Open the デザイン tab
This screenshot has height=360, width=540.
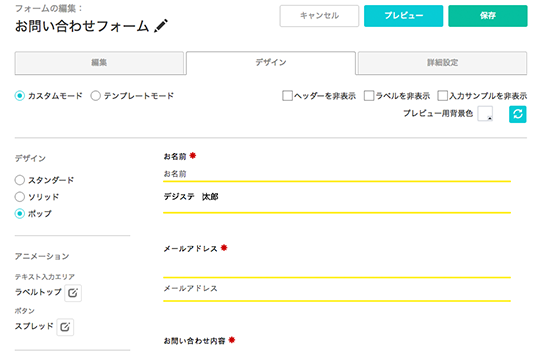(271, 63)
